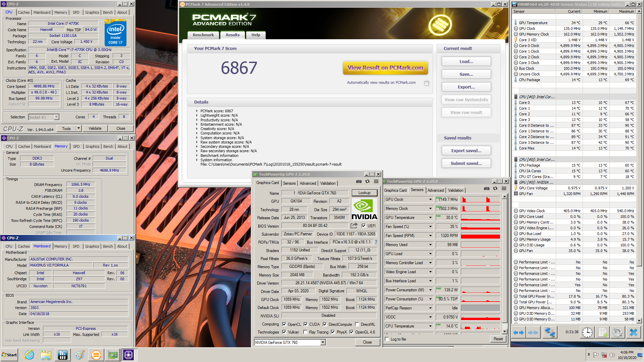This screenshot has height=362, width=644.
Task: Open the PCMark Help tab
Action: point(256,35)
